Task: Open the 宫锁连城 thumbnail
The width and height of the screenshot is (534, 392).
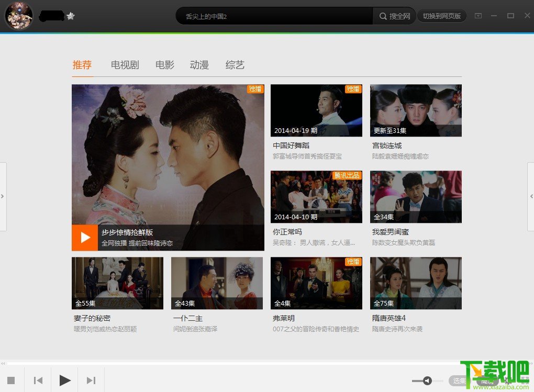Action: (416, 110)
